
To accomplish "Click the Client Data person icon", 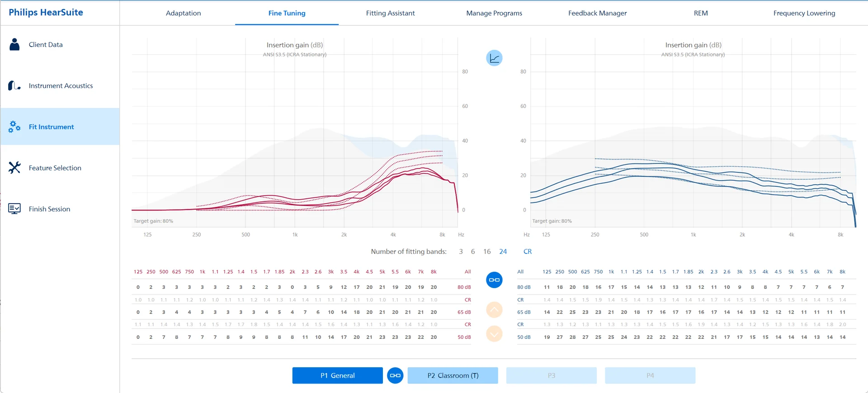I will (x=14, y=44).
